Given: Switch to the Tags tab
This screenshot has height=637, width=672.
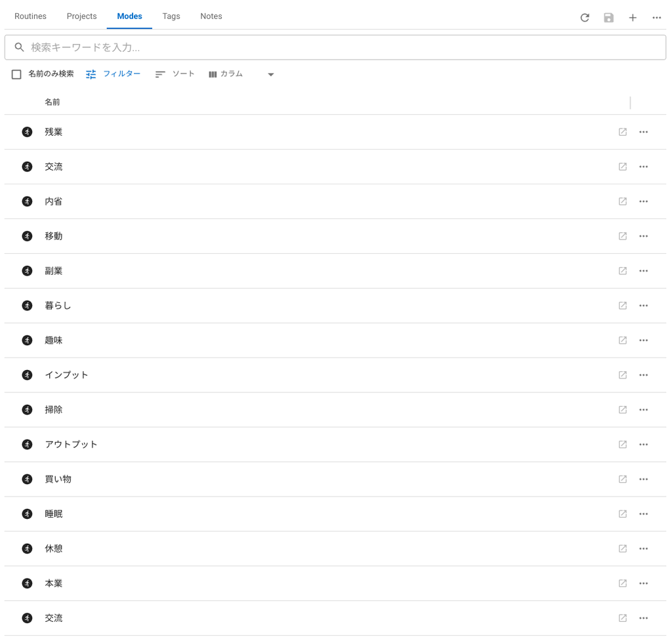Looking at the screenshot, I should click(171, 16).
